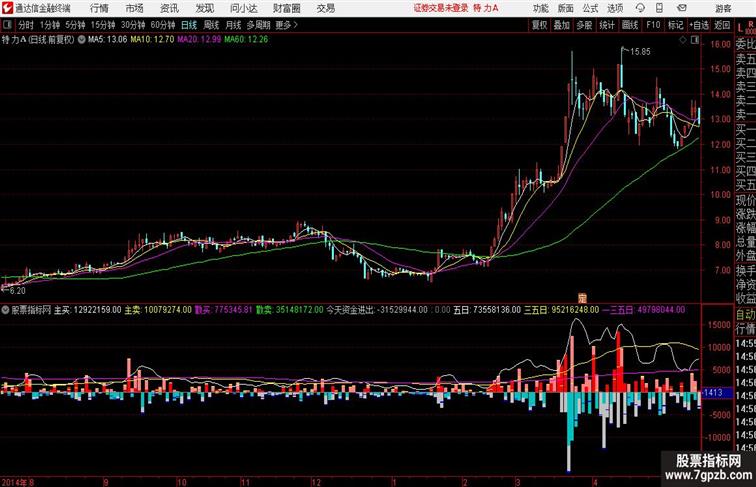This screenshot has height=487, width=756.
Task: Switch to the 30分钟 period tab
Action: coord(133,25)
